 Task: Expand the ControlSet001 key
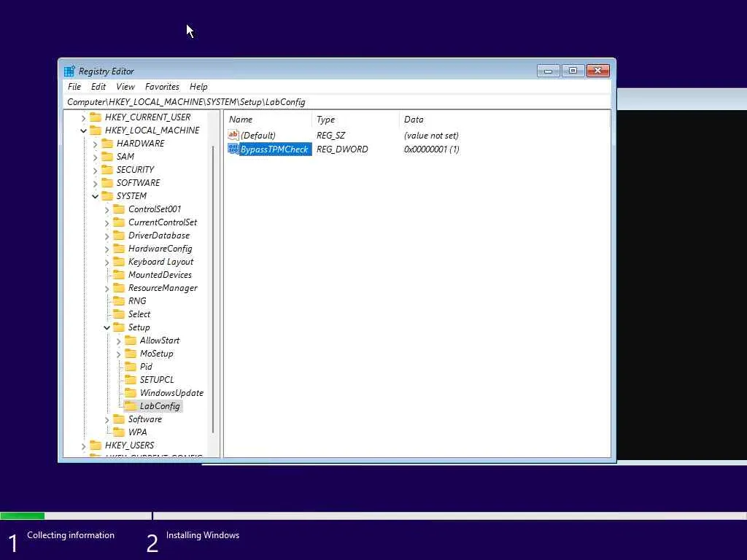[x=107, y=209]
